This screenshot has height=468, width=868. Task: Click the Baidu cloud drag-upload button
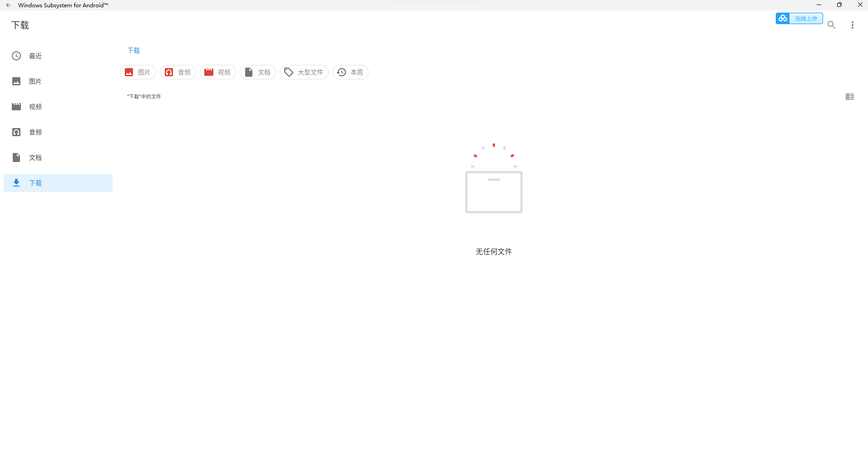pyautogui.click(x=799, y=19)
